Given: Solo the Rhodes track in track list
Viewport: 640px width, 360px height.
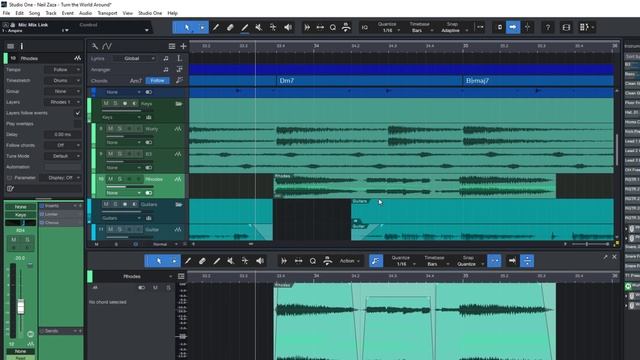Looking at the screenshot, I should (120, 179).
